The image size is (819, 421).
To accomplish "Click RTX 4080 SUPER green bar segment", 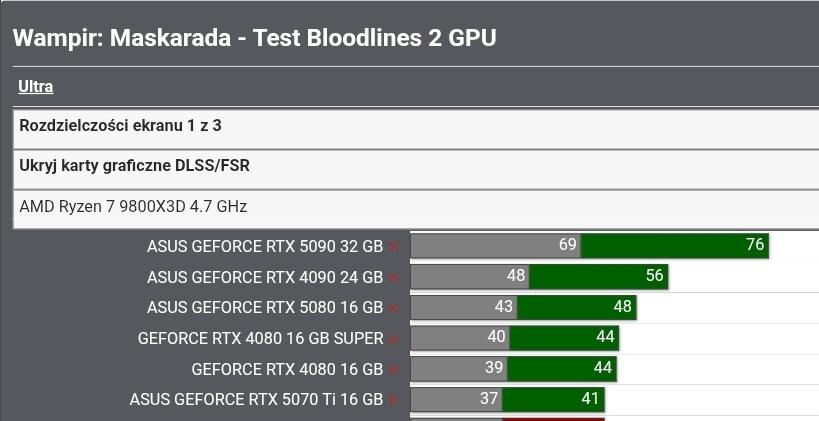I will (564, 338).
